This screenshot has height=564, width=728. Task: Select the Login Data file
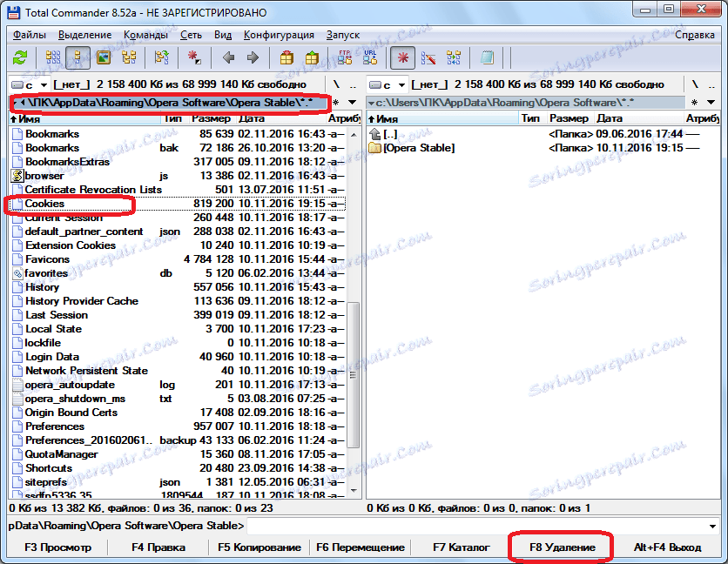pyautogui.click(x=178, y=357)
